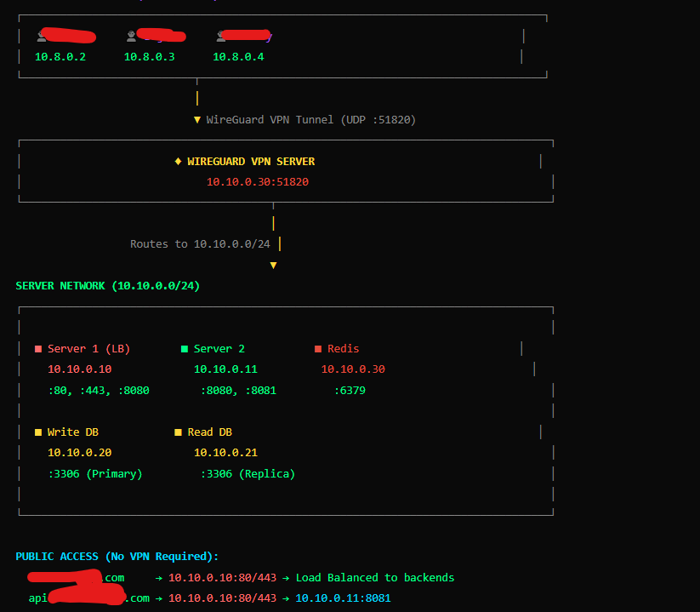
Task: Click the red square beside Server 1 (LB)
Action: point(37,349)
